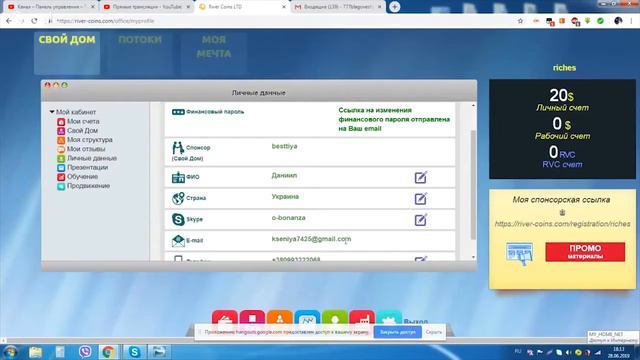The height and width of the screenshot is (360, 640).
Task: Bookmark this page with the star icon
Action: click(520, 21)
